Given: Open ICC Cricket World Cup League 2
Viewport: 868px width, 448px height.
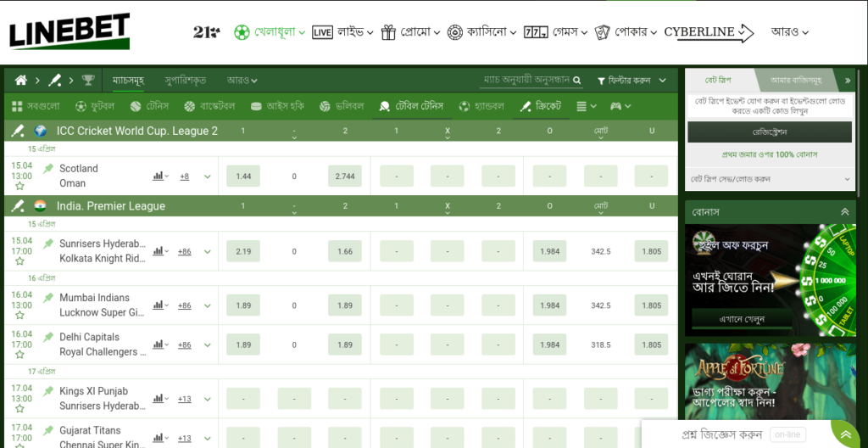Looking at the screenshot, I should pos(137,131).
